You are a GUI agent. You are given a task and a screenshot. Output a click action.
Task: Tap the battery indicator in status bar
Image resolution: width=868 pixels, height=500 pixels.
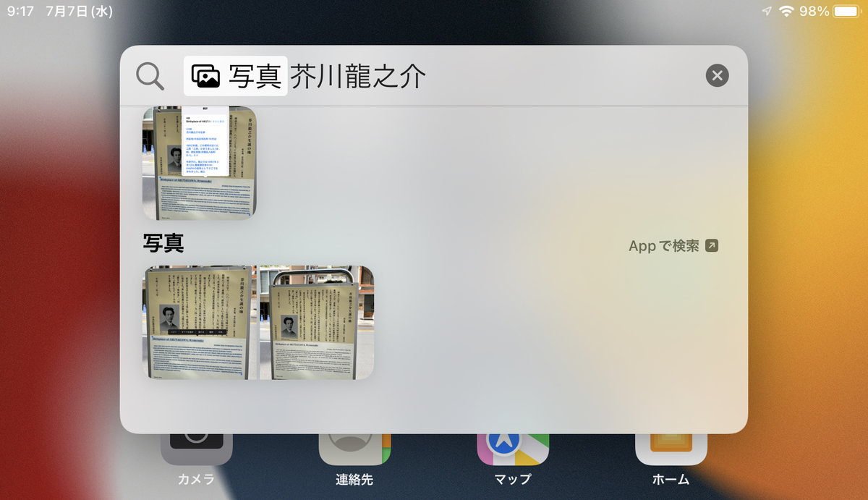click(846, 12)
